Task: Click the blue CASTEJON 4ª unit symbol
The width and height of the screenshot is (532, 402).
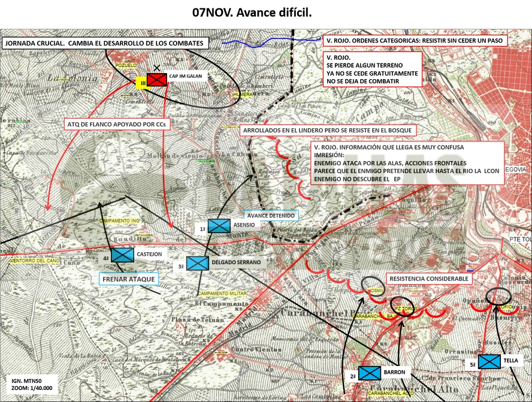Action: [122, 255]
